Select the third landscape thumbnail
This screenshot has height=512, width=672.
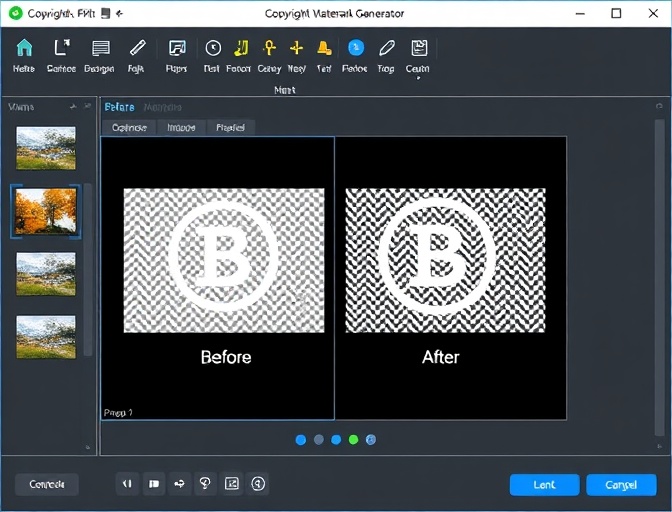click(46, 274)
